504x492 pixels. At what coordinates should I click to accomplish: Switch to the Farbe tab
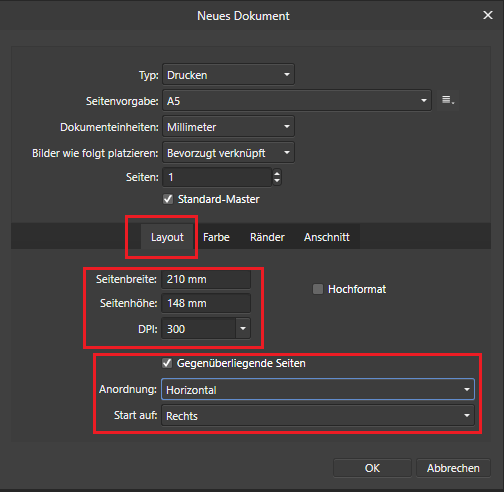(216, 237)
